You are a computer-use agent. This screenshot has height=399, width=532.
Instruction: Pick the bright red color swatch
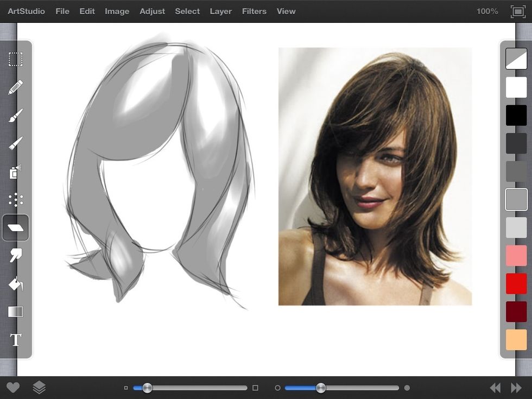point(516,284)
